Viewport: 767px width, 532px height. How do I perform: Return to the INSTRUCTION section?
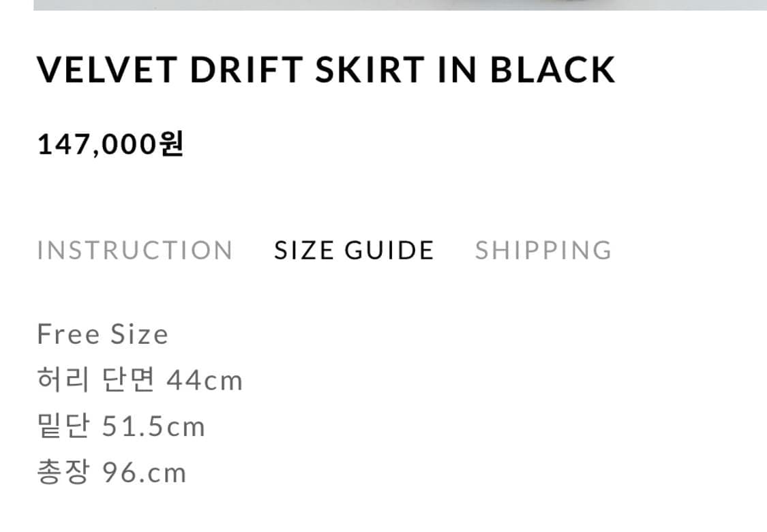coord(136,250)
